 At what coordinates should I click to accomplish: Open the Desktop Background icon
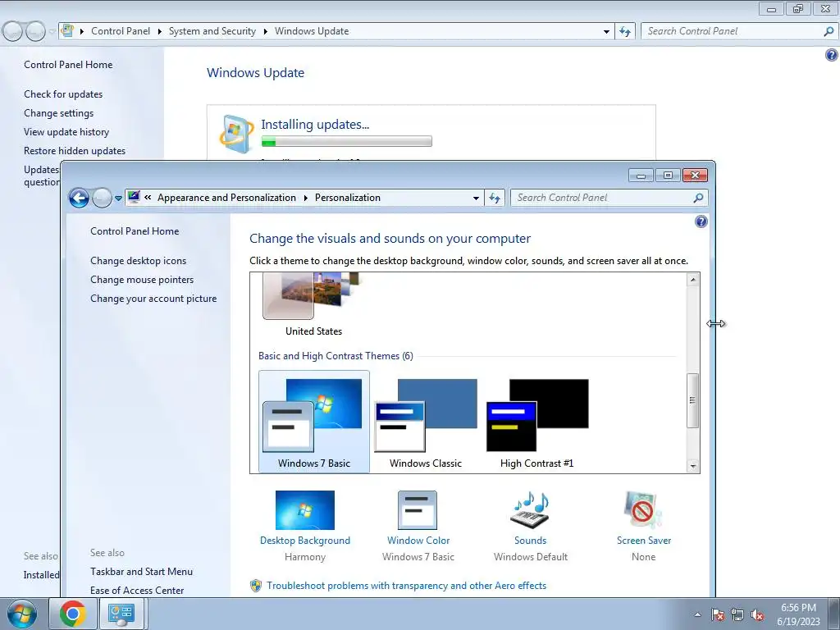pyautogui.click(x=305, y=510)
